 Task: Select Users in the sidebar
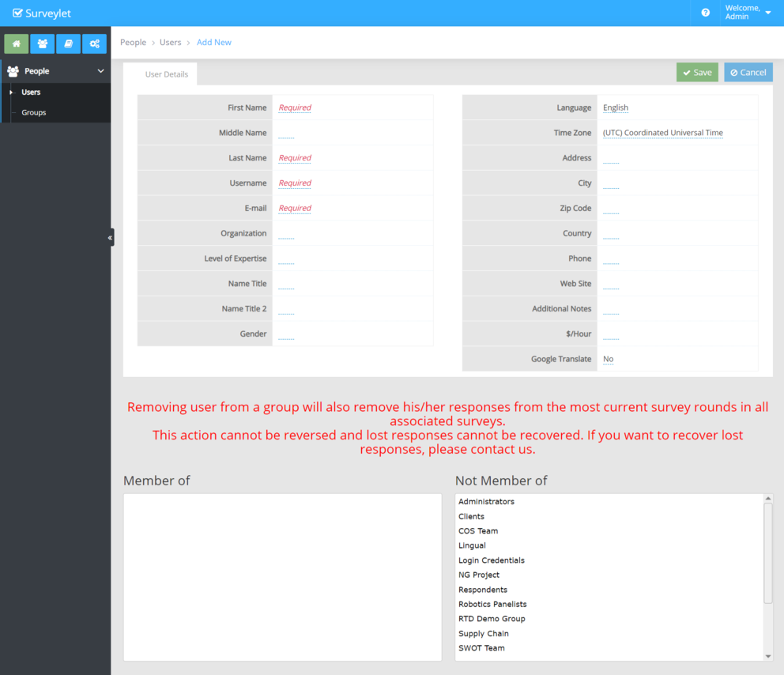31,92
